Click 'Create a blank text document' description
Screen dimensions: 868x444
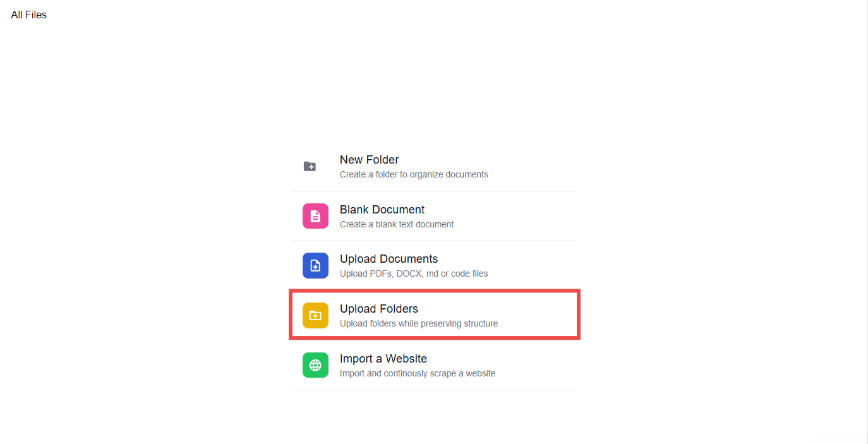point(397,224)
